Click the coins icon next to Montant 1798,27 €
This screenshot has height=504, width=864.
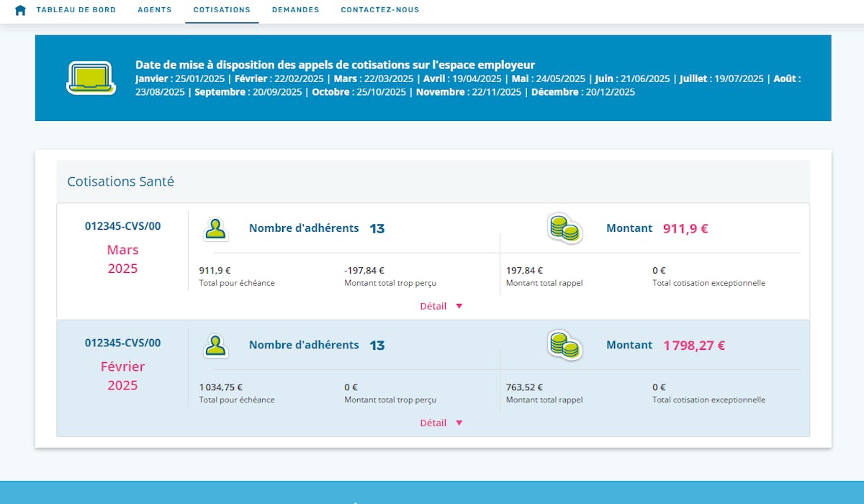pos(563,344)
